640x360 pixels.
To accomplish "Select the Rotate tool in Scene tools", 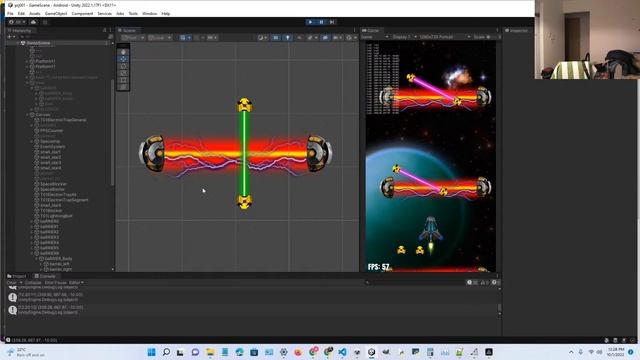I will (123, 66).
